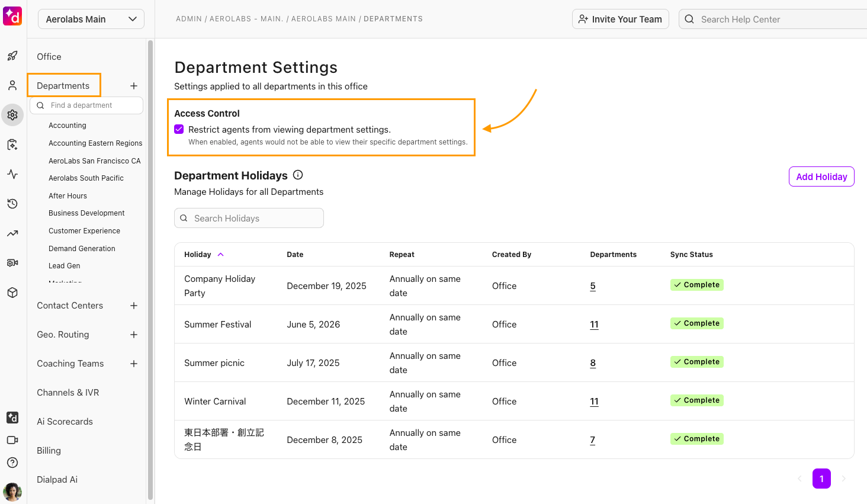Select the Lead Gen department
Image resolution: width=867 pixels, height=504 pixels.
(64, 266)
